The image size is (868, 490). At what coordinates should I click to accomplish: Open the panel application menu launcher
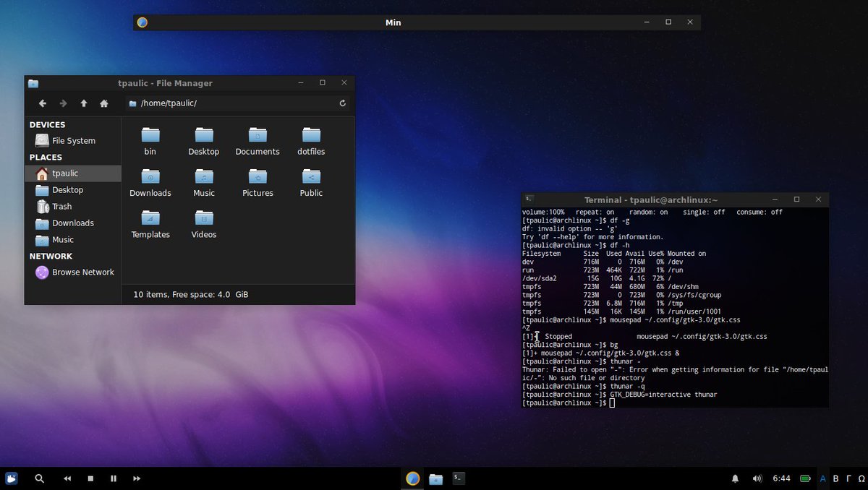[x=12, y=478]
